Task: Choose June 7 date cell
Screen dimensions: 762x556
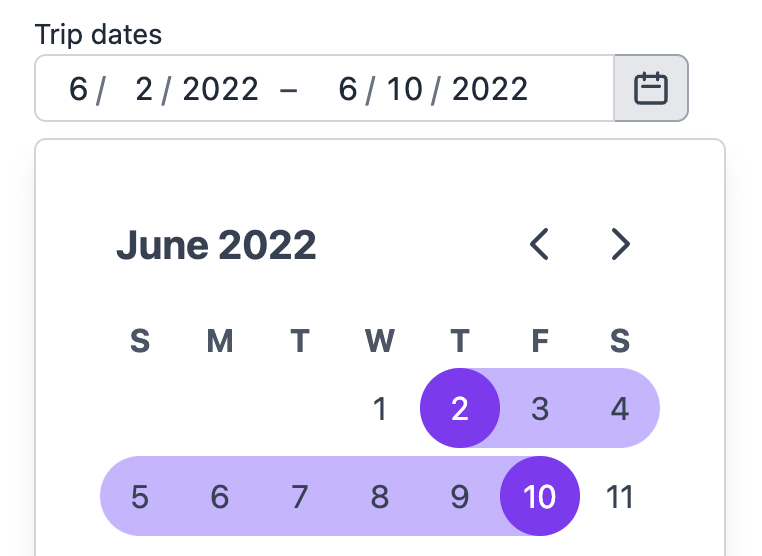Action: (300, 496)
